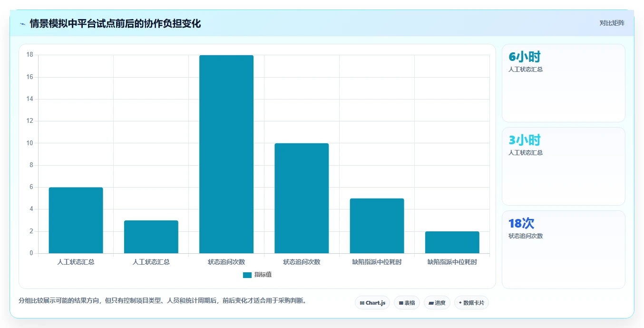Viewport: 644px width, 328px height.
Task: Choose the 进度 chip
Action: (x=437, y=303)
